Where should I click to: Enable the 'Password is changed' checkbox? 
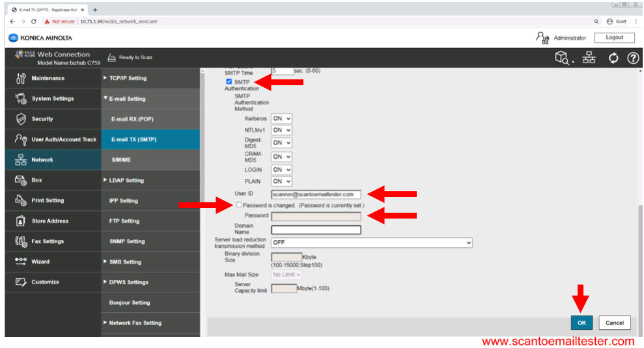pyautogui.click(x=239, y=205)
